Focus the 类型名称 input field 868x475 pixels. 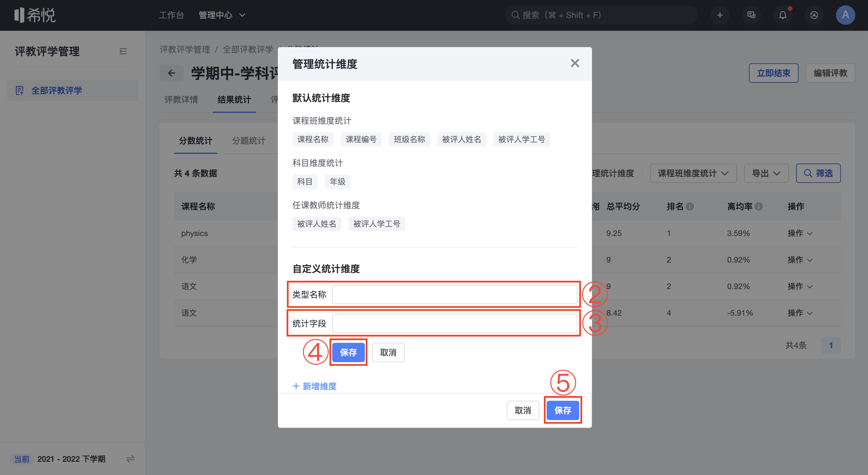(455, 295)
